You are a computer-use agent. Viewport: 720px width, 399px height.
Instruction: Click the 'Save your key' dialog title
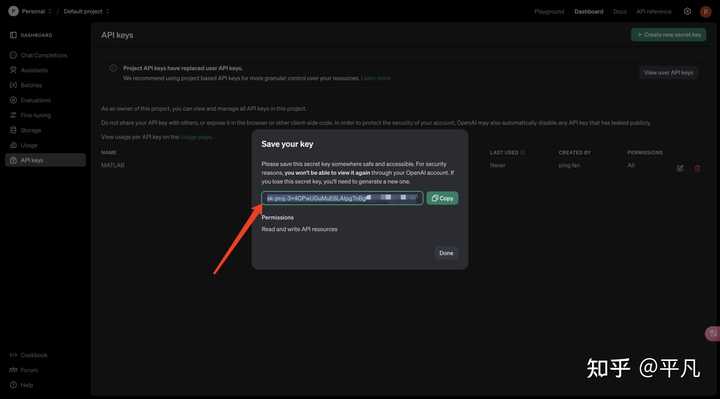[x=287, y=144]
